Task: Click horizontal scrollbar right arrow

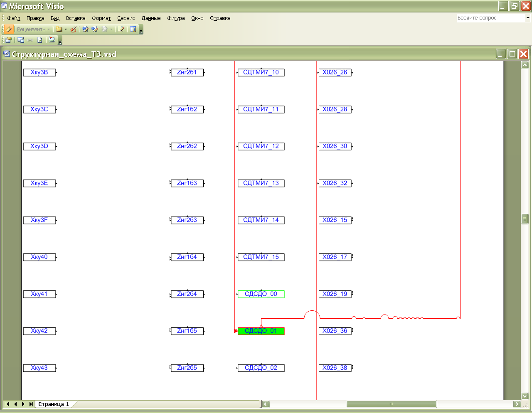Action: (x=517, y=404)
